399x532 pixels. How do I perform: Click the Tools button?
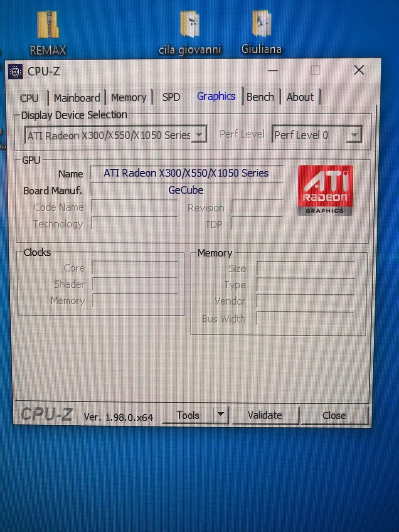click(x=188, y=415)
